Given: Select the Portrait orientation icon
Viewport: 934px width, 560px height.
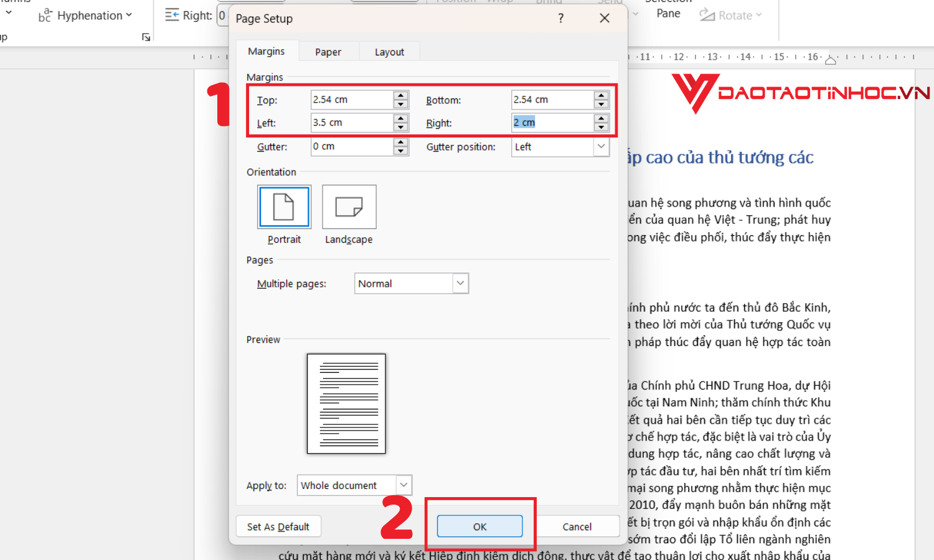Looking at the screenshot, I should pos(284,207).
